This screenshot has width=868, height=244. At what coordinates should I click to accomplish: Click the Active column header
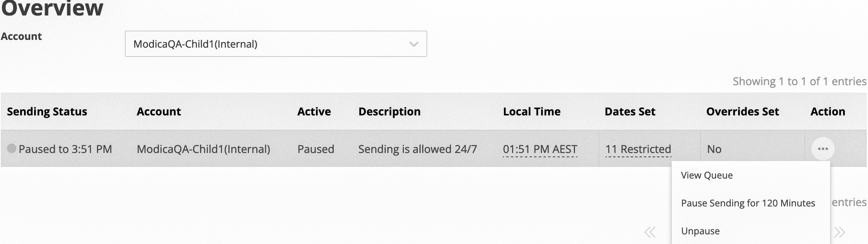314,112
